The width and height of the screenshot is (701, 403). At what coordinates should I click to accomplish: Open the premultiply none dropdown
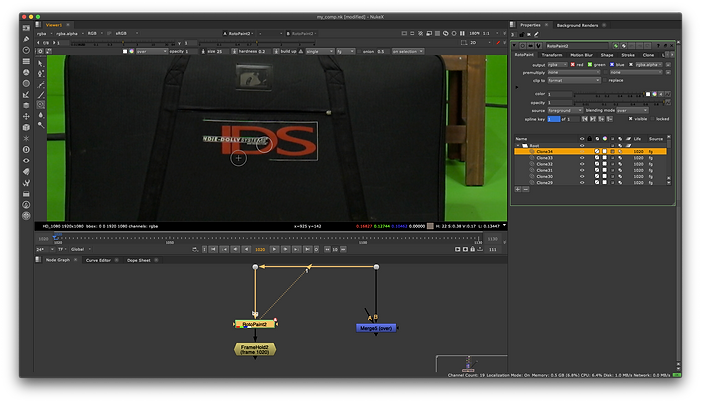[574, 72]
